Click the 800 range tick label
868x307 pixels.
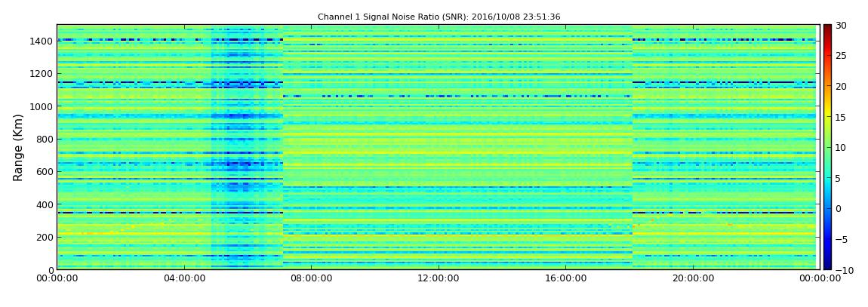coord(45,139)
